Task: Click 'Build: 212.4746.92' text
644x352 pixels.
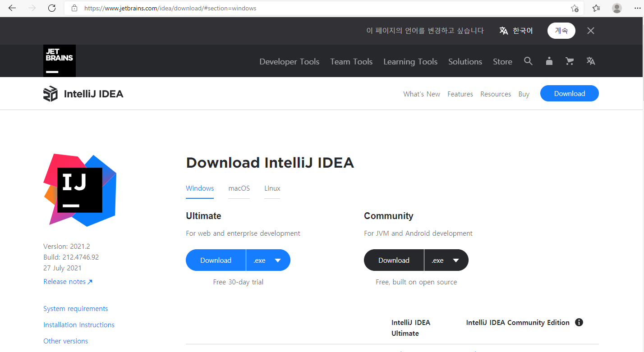Action: coord(71,257)
